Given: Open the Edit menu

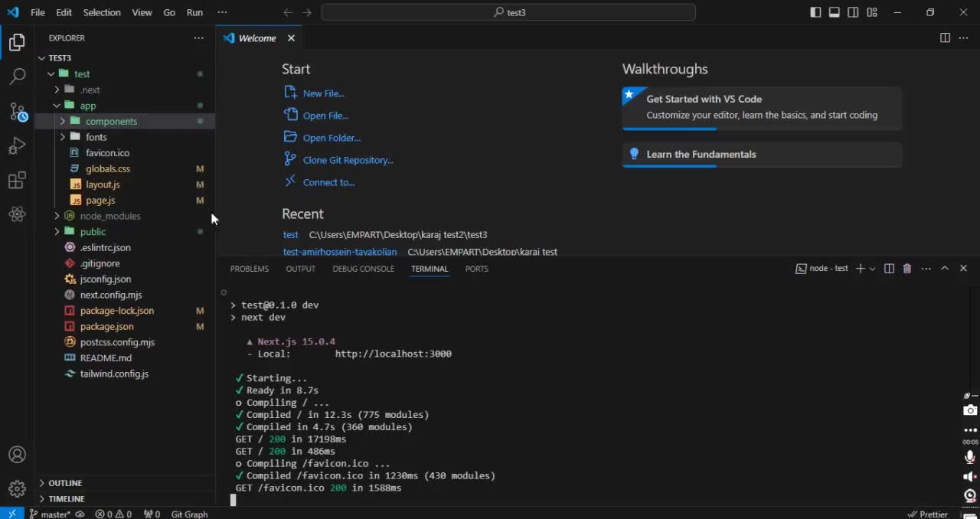Looking at the screenshot, I should [x=64, y=12].
